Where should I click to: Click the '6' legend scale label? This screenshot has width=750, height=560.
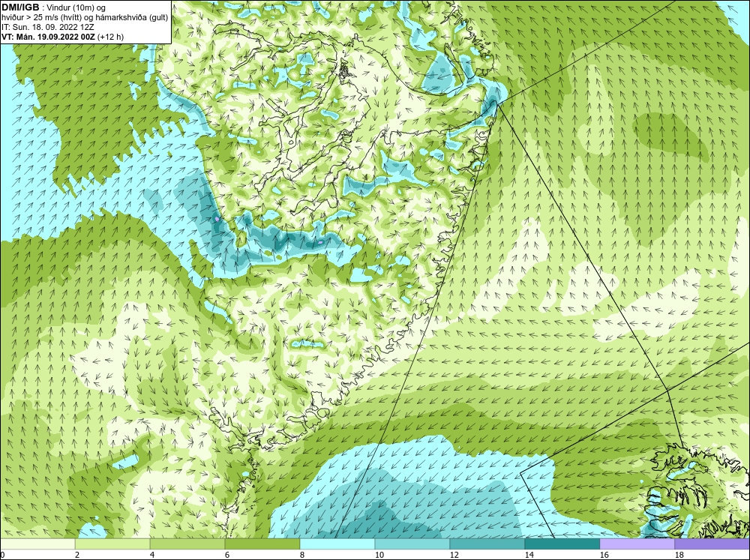[x=227, y=555]
